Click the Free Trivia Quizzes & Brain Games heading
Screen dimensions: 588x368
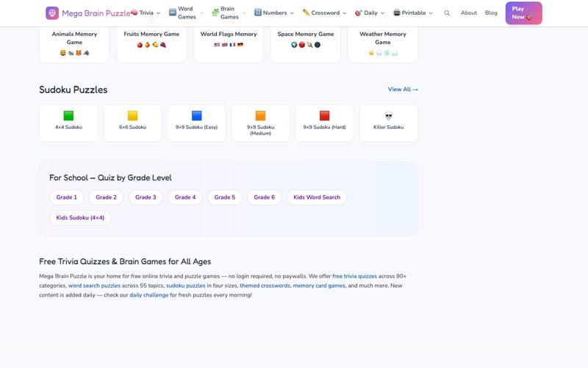coord(125,261)
